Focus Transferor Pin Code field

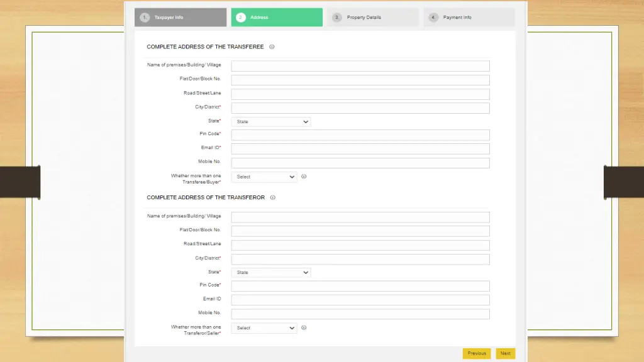click(x=360, y=286)
